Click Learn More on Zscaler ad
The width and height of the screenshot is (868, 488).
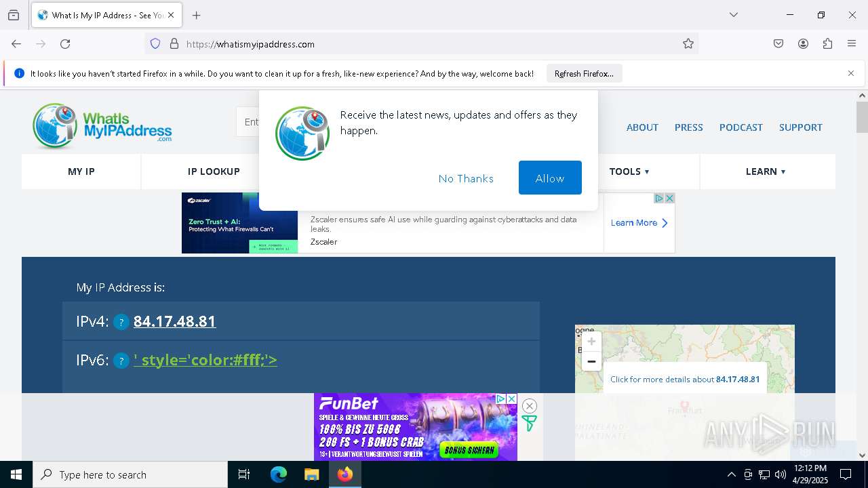[639, 223]
